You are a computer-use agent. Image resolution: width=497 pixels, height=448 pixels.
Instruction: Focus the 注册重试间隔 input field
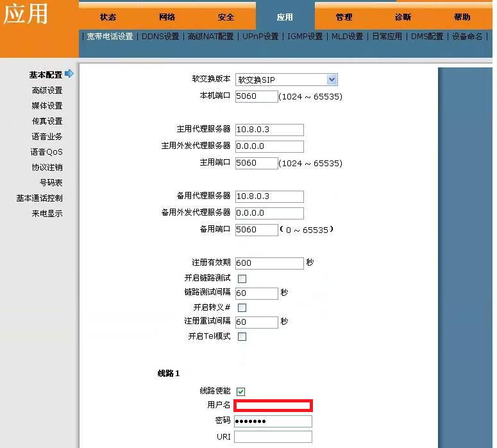[257, 322]
